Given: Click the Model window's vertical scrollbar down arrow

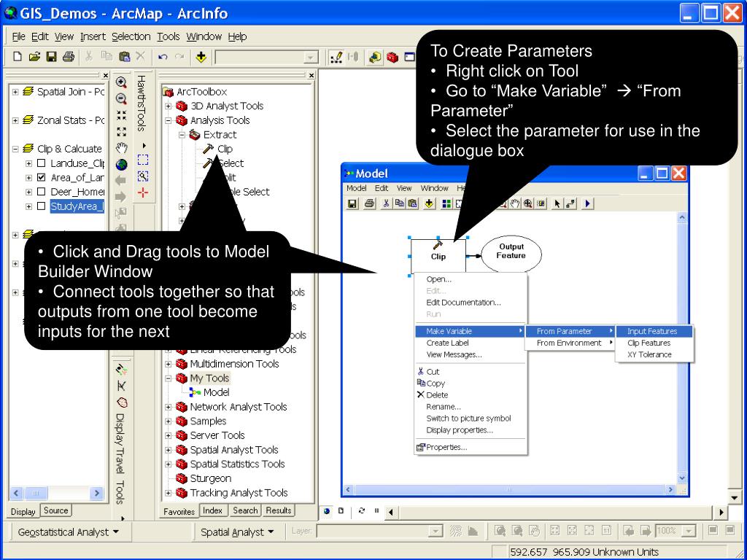Looking at the screenshot, I should 682,478.
